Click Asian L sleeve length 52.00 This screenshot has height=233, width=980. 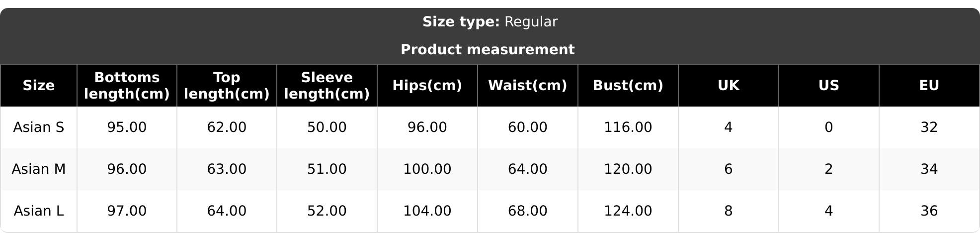click(x=327, y=211)
